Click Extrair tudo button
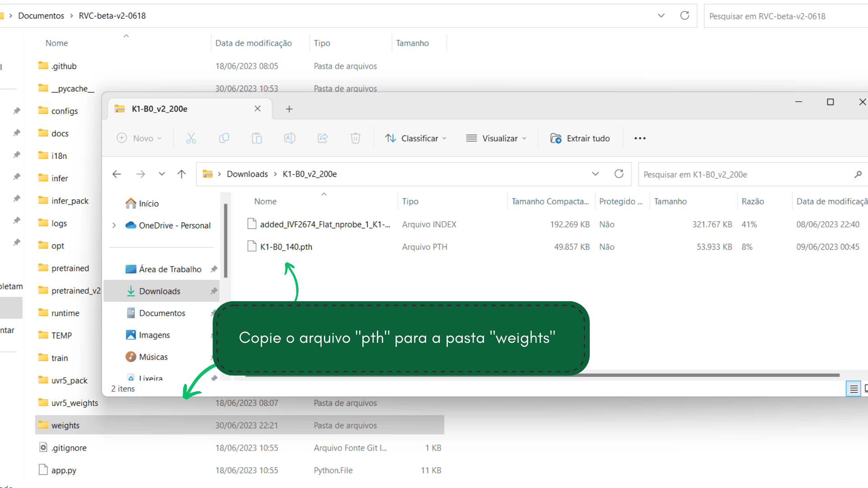The image size is (868, 488). [x=580, y=138]
